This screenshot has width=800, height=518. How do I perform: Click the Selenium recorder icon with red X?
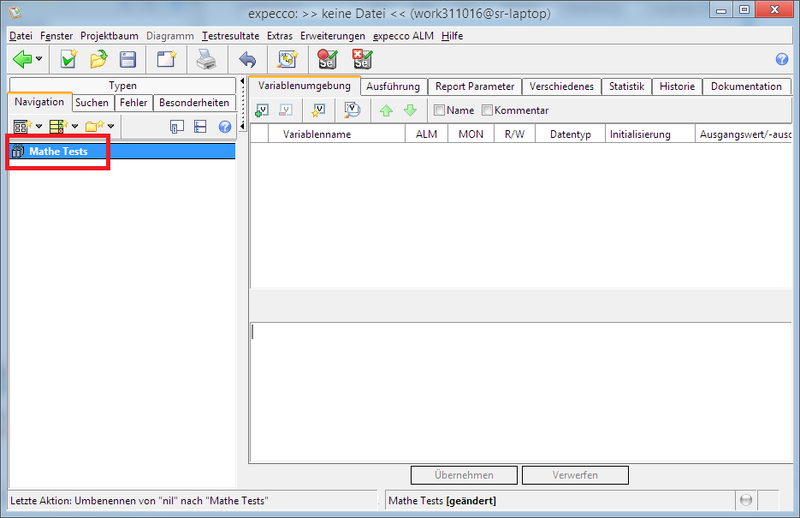pos(361,60)
